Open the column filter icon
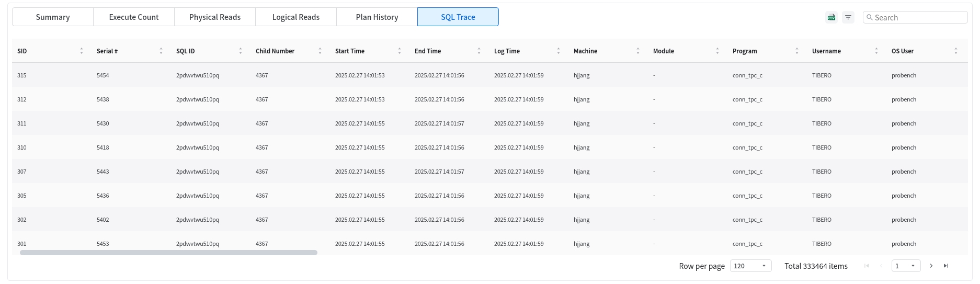This screenshot has height=284, width=980. (848, 17)
